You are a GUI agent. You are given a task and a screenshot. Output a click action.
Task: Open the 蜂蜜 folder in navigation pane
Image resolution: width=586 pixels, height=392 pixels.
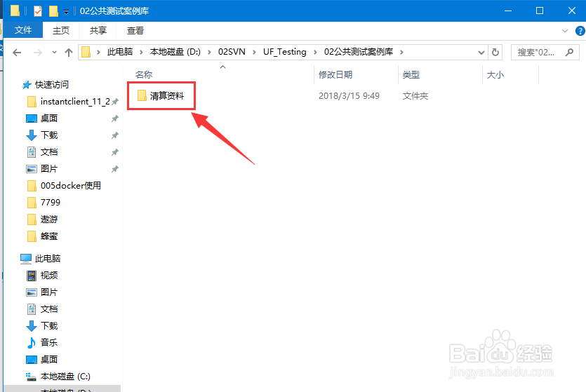click(49, 236)
